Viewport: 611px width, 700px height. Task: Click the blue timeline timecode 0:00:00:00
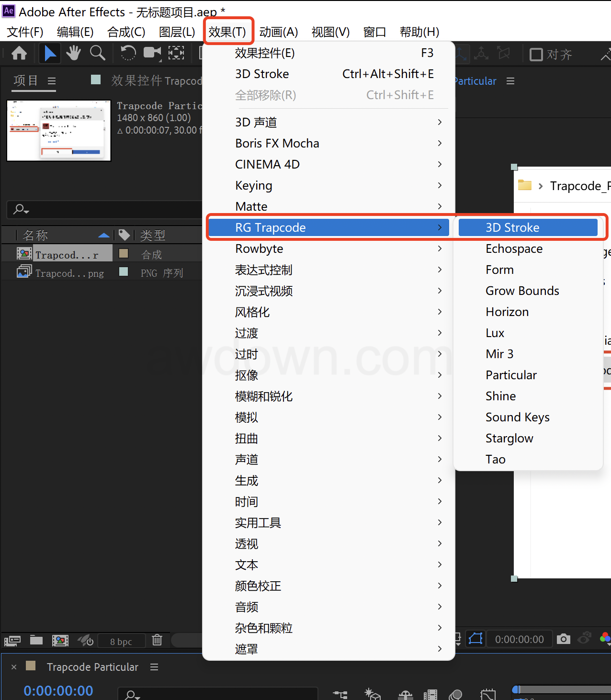[x=58, y=690]
